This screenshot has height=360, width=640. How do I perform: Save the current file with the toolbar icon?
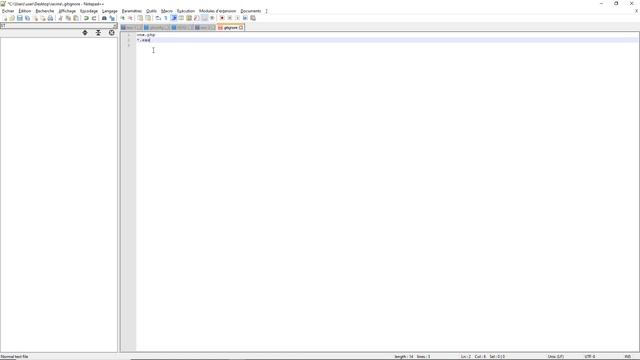coord(20,18)
